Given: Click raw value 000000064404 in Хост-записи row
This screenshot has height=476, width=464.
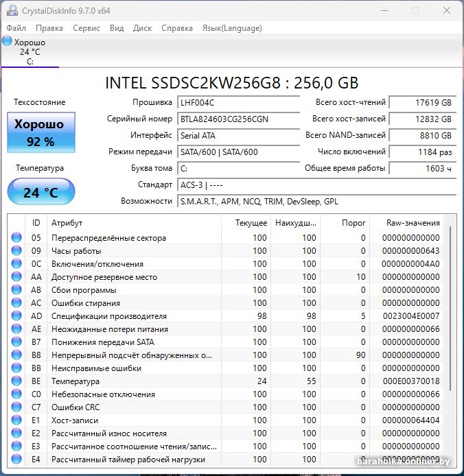Looking at the screenshot, I should click(411, 420).
